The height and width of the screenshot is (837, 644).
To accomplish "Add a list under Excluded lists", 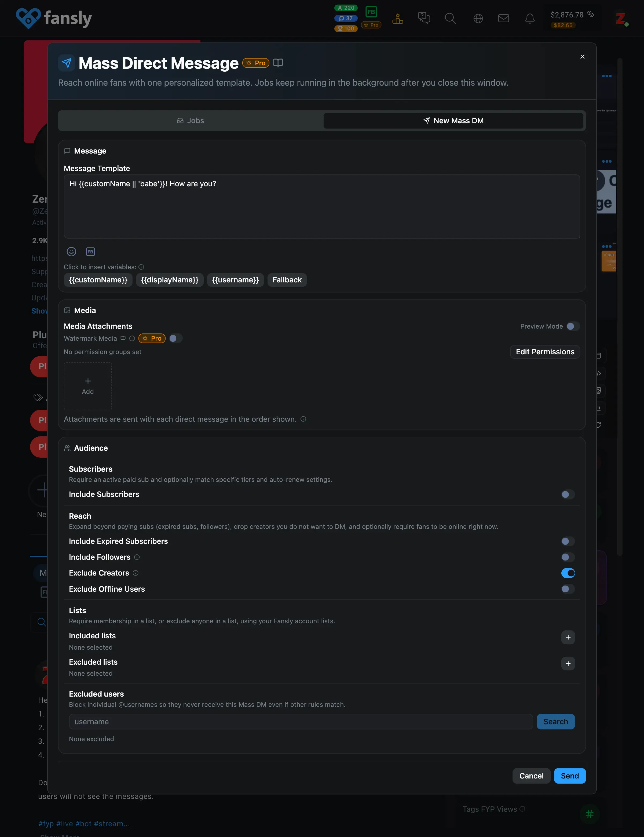I will [568, 664].
